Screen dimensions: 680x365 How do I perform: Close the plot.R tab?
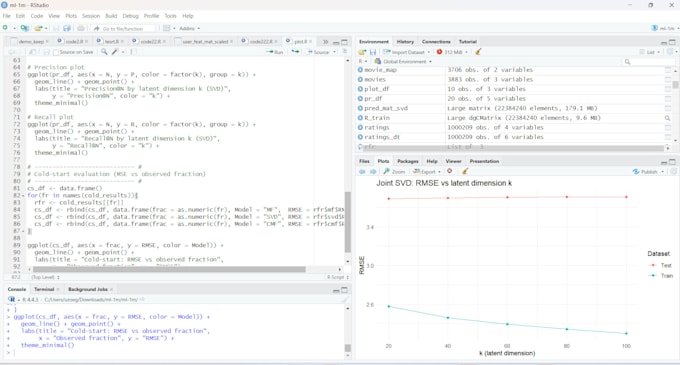coord(311,42)
